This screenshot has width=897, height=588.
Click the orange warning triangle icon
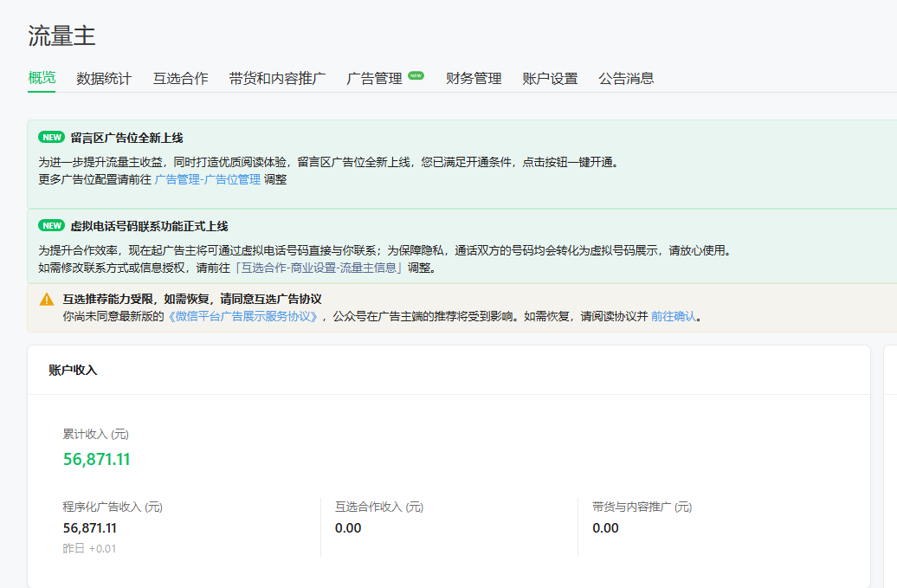tap(47, 300)
